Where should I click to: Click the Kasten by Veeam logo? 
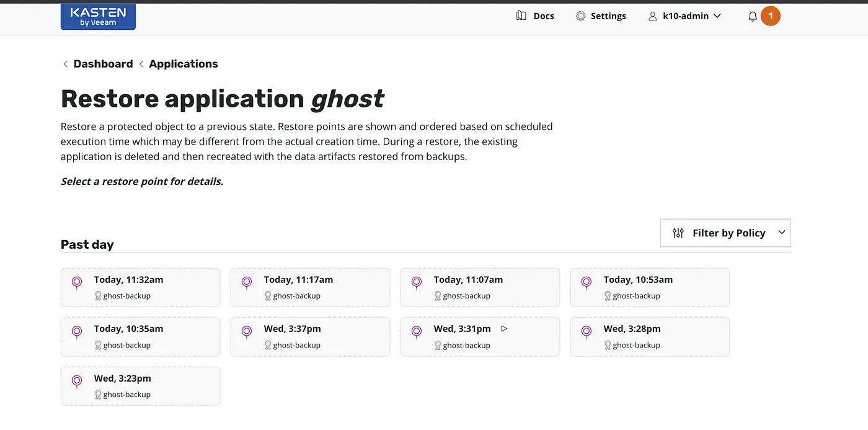click(98, 17)
